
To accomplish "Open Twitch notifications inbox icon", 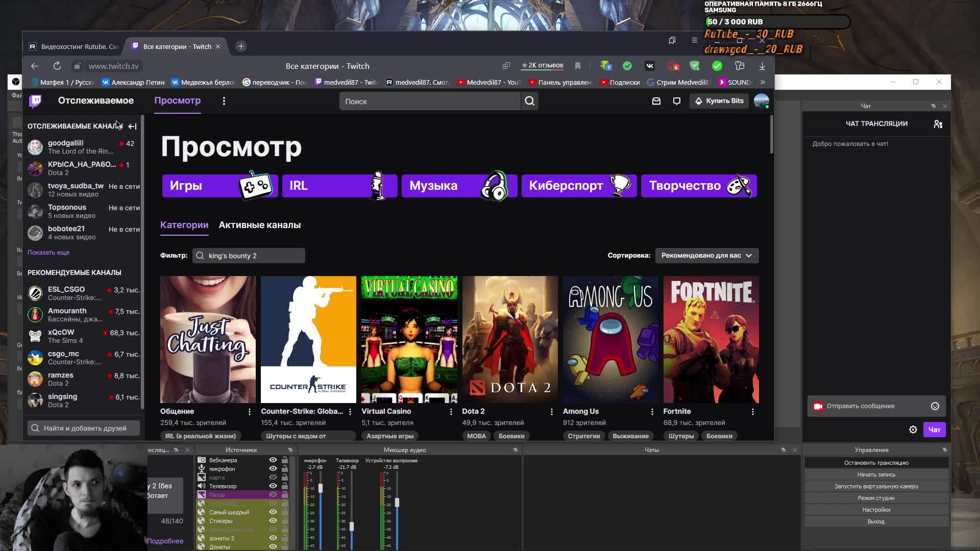I will click(x=656, y=101).
